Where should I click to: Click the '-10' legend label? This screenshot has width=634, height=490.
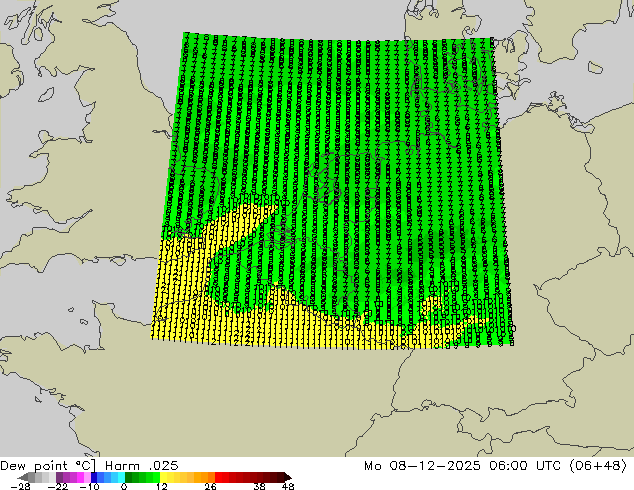tap(89, 486)
